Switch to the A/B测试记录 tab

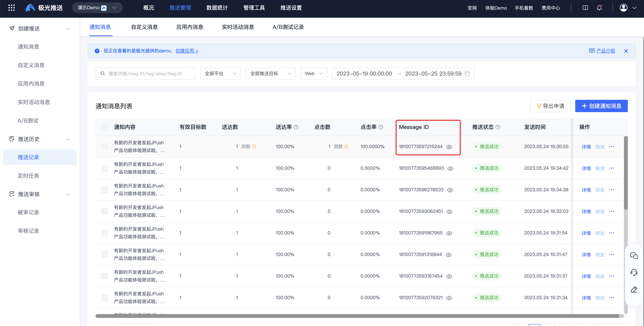click(x=288, y=27)
